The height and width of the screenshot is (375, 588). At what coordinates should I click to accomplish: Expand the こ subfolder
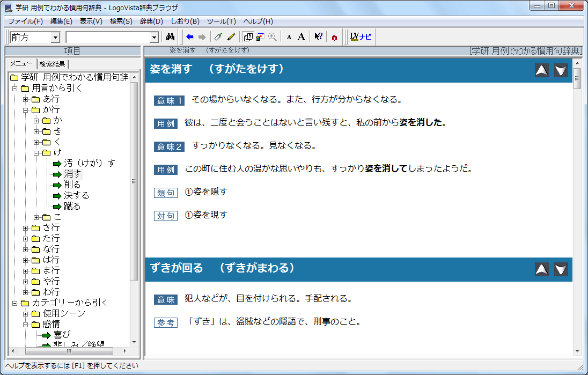pyautogui.click(x=36, y=217)
